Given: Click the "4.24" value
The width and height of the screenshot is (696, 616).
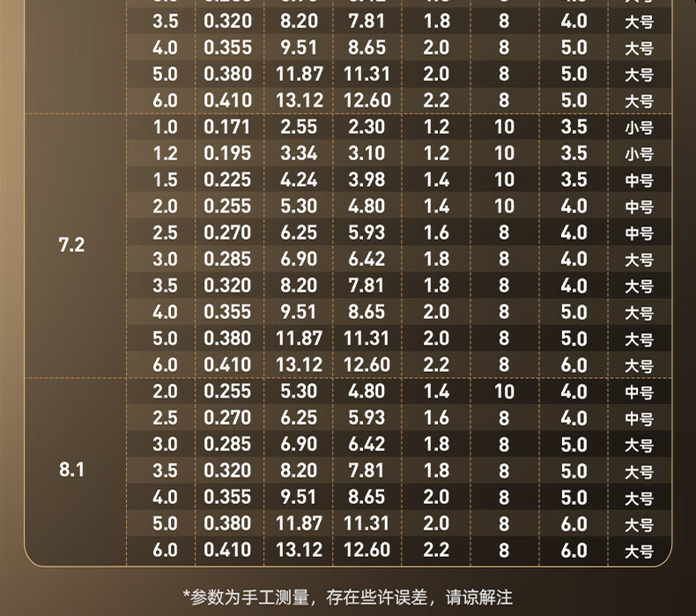Looking at the screenshot, I should coord(299,180).
